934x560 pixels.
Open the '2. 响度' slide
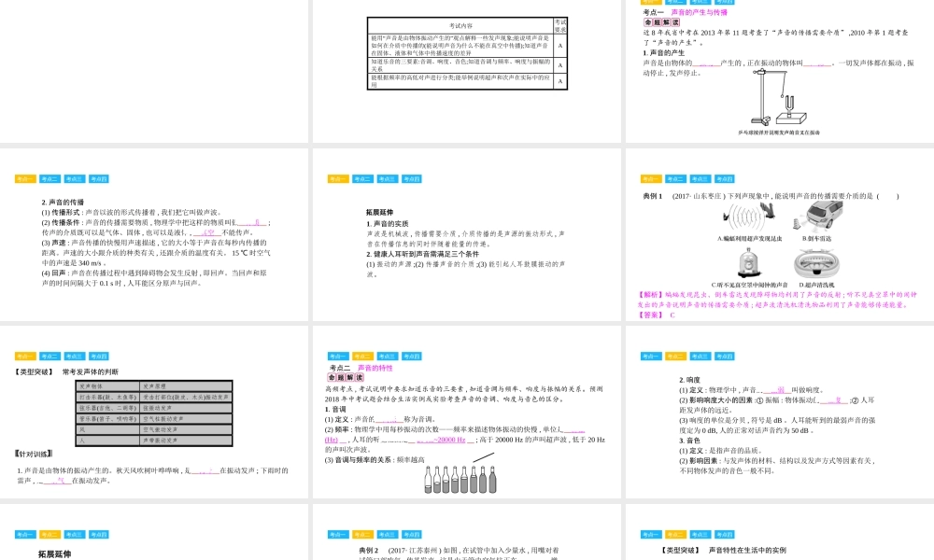coord(780,412)
